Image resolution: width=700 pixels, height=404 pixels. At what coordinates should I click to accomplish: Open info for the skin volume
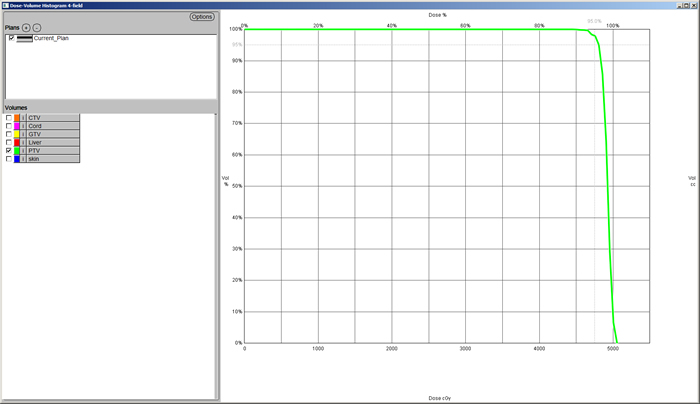24,159
